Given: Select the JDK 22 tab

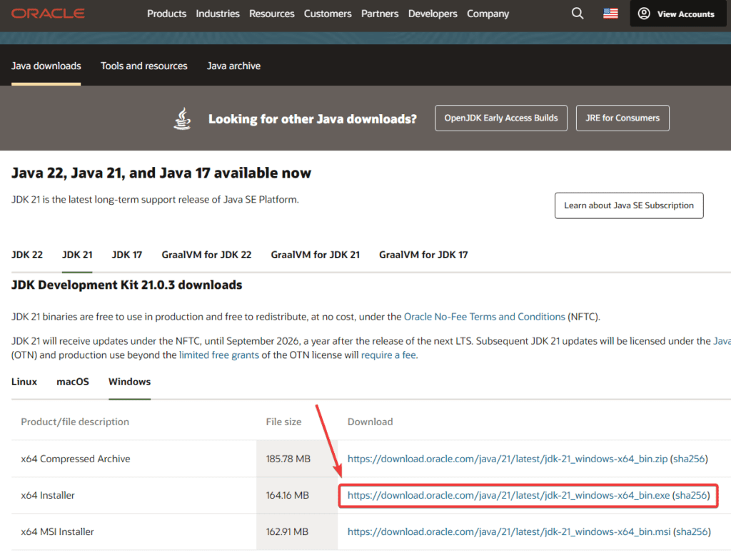Looking at the screenshot, I should [27, 255].
